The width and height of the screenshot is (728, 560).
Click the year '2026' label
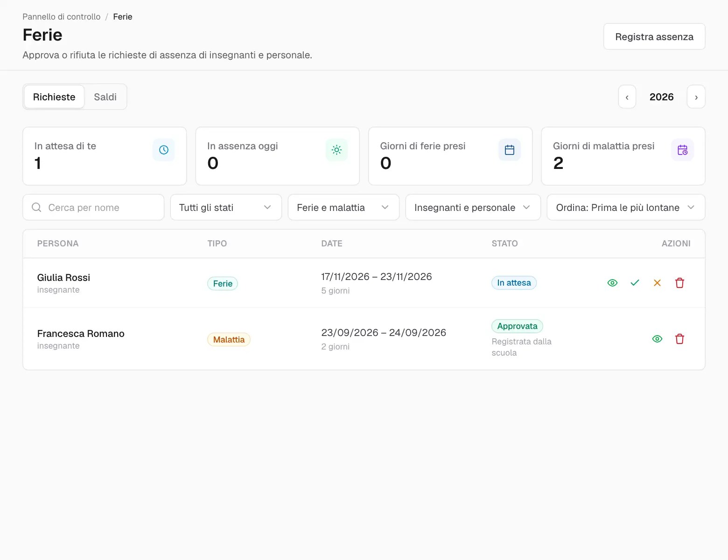point(662,97)
